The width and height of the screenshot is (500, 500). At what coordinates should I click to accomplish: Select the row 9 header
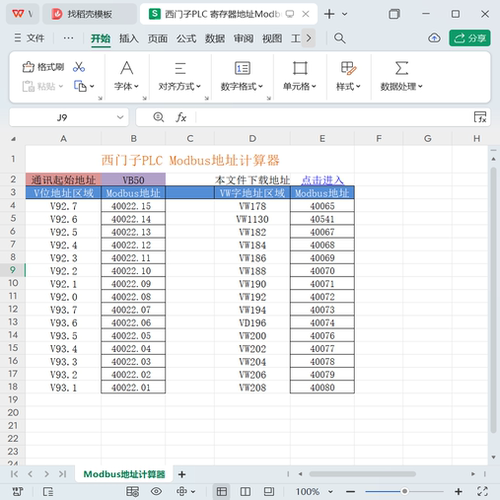tap(13, 270)
